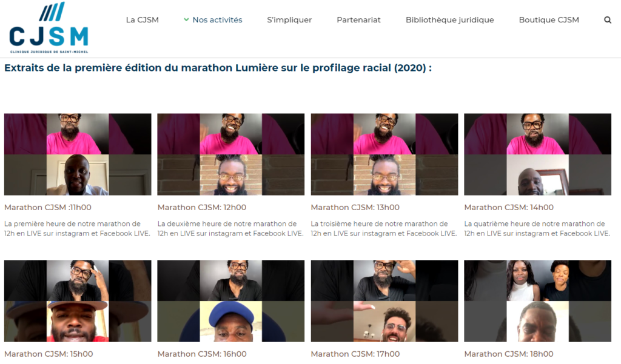Click the CJSM logo
The height and width of the screenshot is (364, 621).
pos(49,28)
